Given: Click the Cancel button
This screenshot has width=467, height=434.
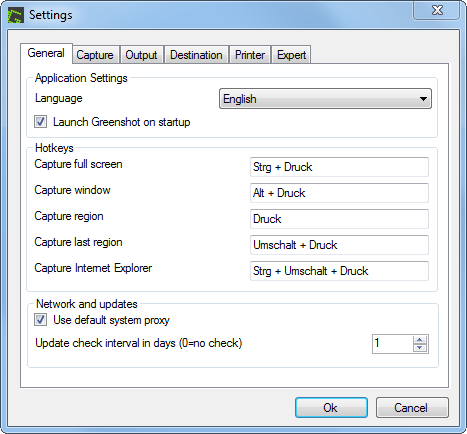Looking at the screenshot, I should tap(412, 407).
